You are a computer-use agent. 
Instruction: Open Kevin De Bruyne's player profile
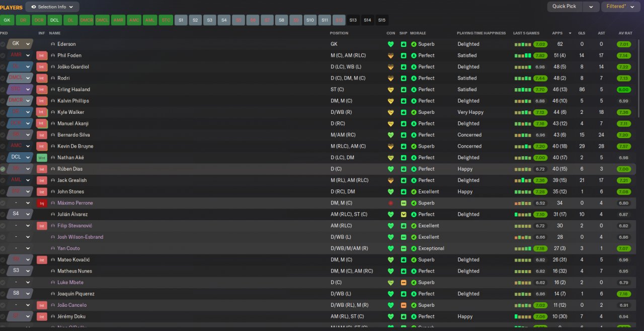75,146
